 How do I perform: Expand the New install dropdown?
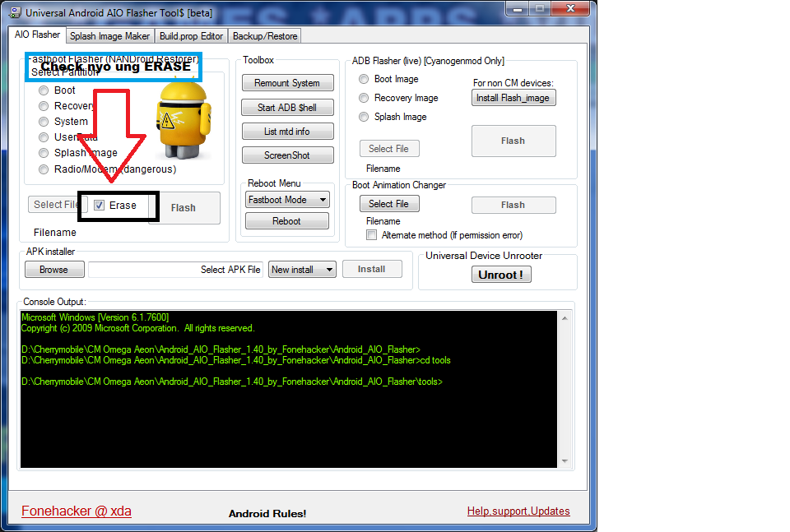302,270
